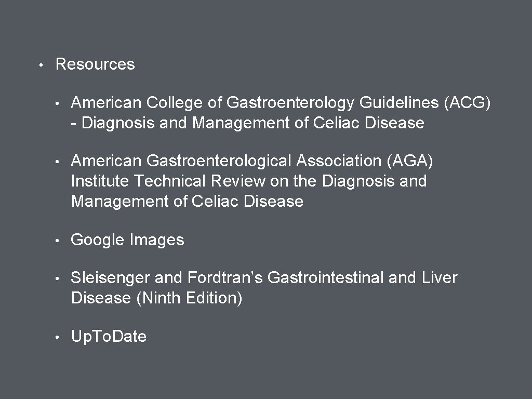Click the UpToDate entry
The width and height of the screenshot is (532, 399).
click(x=109, y=337)
